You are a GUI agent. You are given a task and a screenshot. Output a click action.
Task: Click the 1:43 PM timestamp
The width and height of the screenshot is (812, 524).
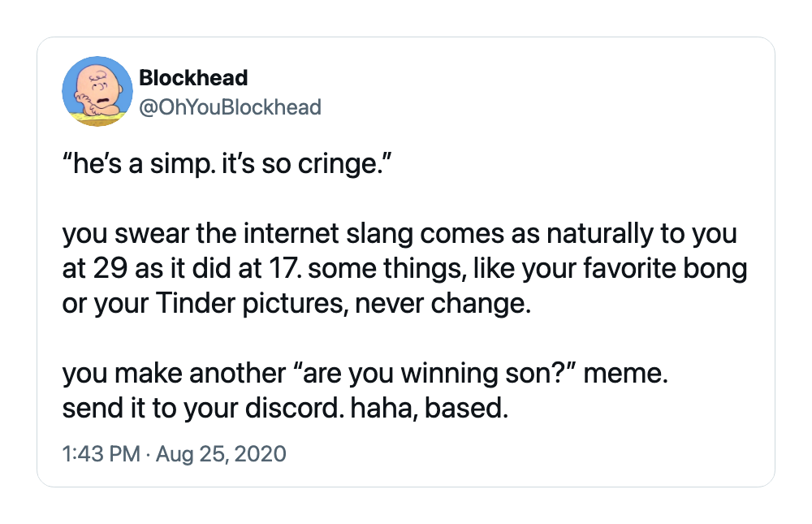click(101, 453)
